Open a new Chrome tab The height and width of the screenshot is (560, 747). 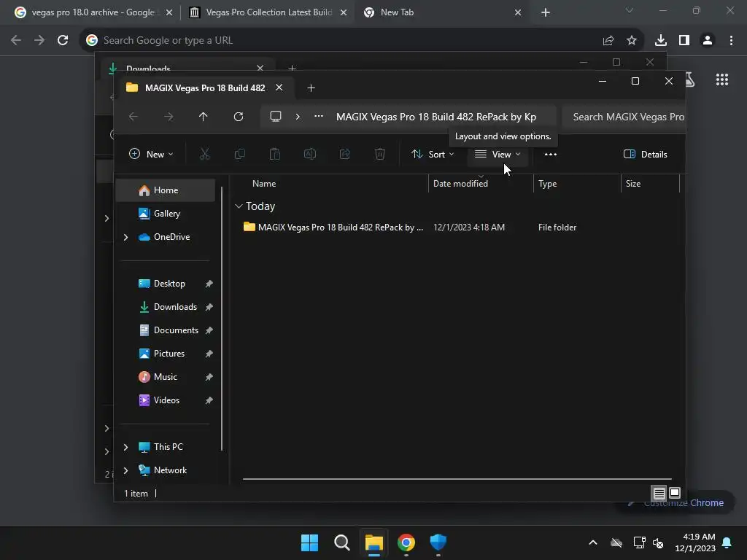click(546, 13)
